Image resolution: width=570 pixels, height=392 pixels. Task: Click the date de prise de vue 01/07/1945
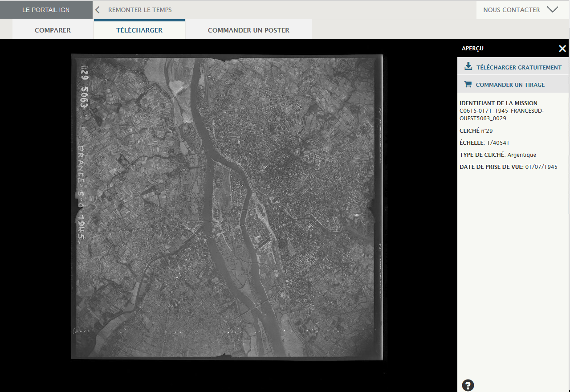click(541, 167)
